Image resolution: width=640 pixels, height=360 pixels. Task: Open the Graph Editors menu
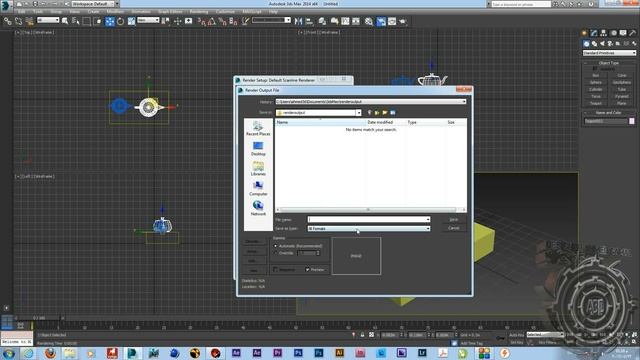pyautogui.click(x=170, y=12)
